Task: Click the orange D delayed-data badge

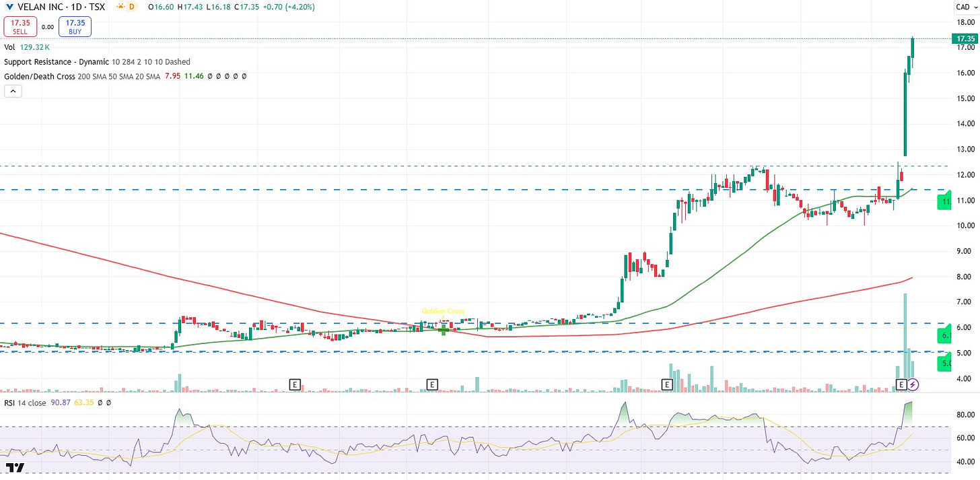Action: click(132, 7)
